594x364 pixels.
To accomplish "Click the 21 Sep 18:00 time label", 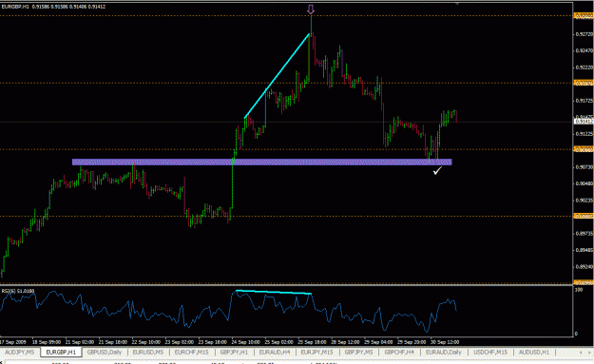I will coord(113,342).
